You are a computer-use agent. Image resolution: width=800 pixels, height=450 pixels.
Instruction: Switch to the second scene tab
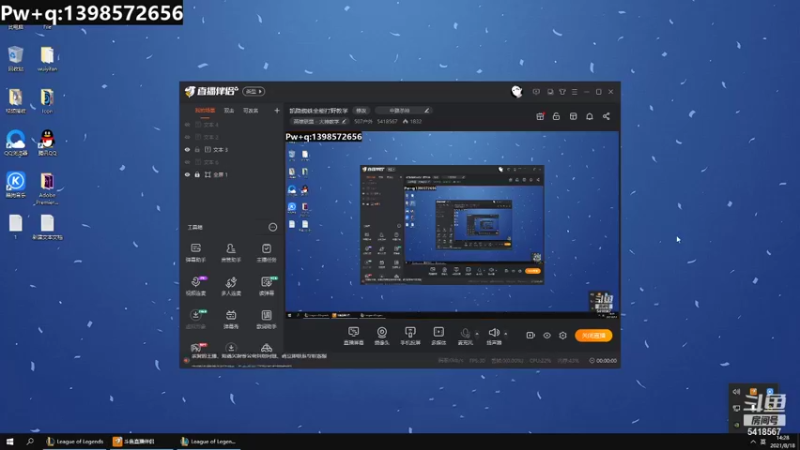(229, 110)
